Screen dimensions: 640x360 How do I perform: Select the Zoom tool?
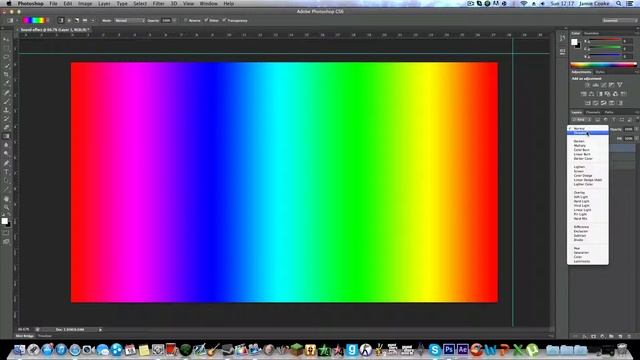pyautogui.click(x=6, y=208)
